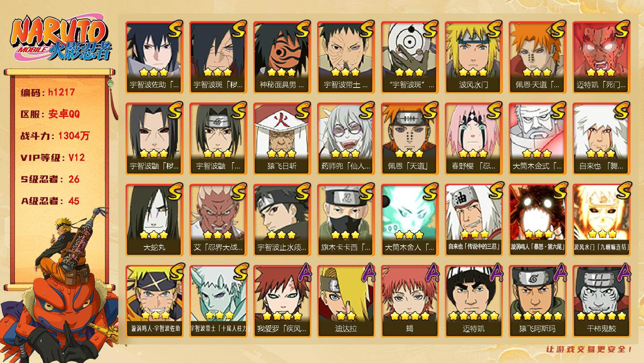Choose the 蝎 ninja portrait
Screen dimensions: 644x363
click(x=410, y=301)
